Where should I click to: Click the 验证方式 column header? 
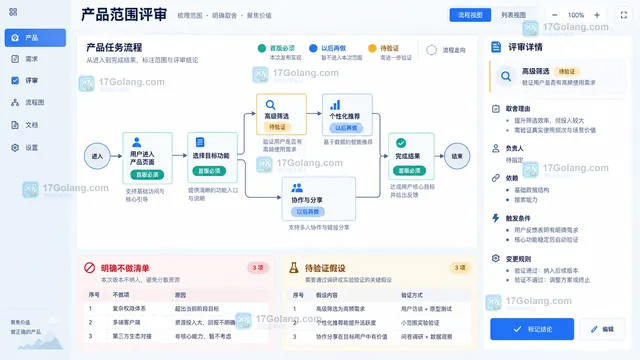(x=412, y=295)
